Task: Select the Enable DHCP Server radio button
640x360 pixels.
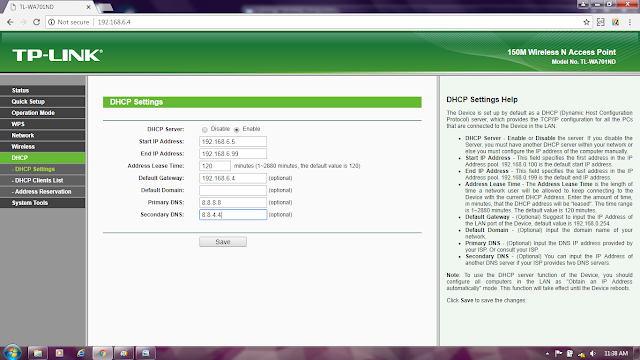Action: pos(236,130)
